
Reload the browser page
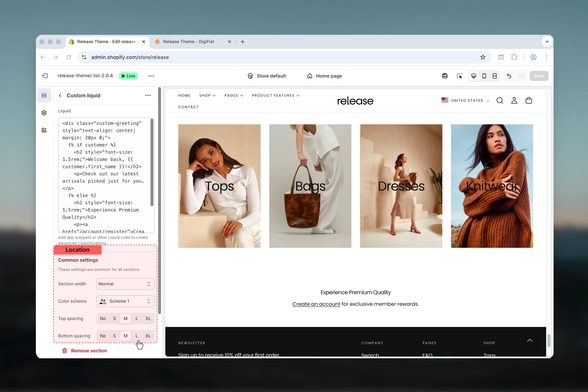pos(68,57)
